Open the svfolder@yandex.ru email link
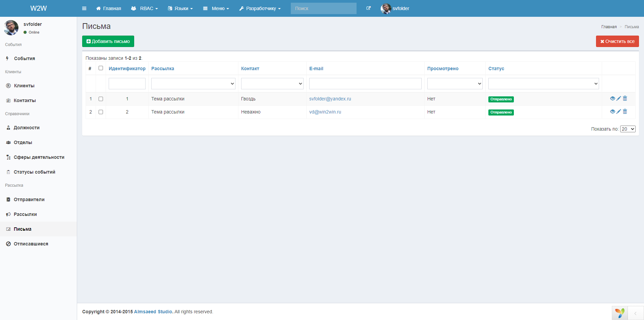 pyautogui.click(x=330, y=99)
